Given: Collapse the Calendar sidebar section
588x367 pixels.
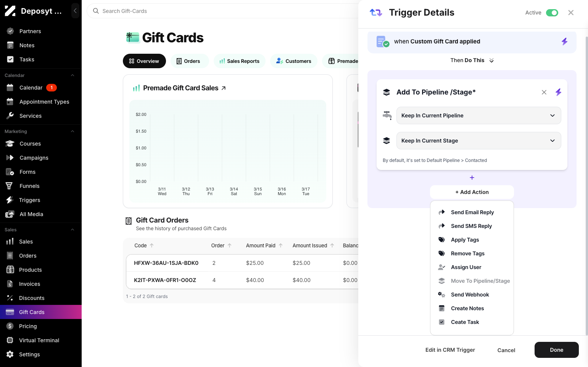Looking at the screenshot, I should pyautogui.click(x=72, y=75).
